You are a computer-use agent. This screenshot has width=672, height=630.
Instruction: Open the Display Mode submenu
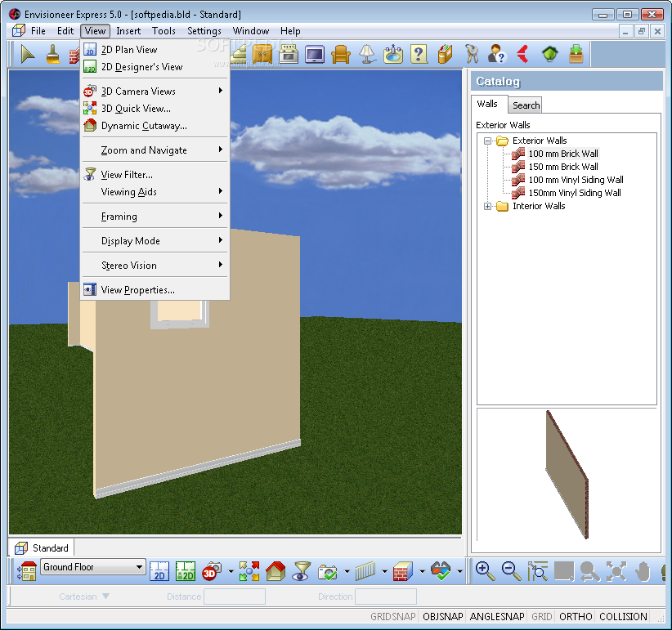pos(155,241)
